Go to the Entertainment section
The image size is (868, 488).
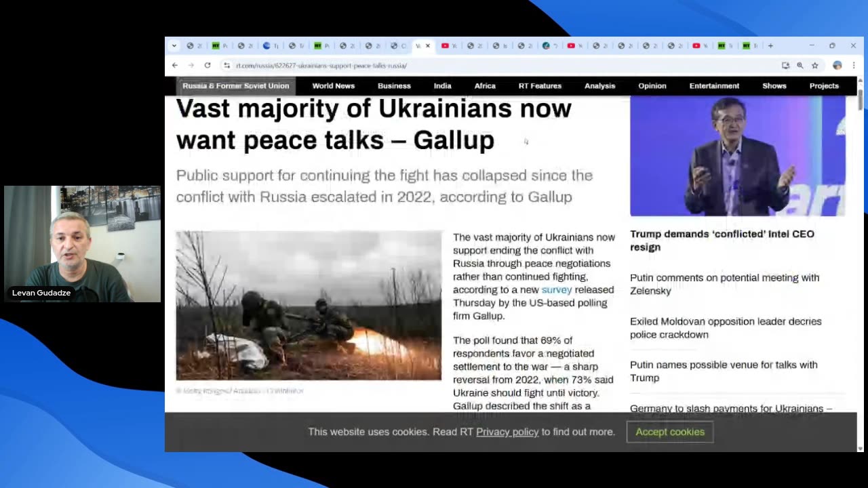click(x=714, y=86)
